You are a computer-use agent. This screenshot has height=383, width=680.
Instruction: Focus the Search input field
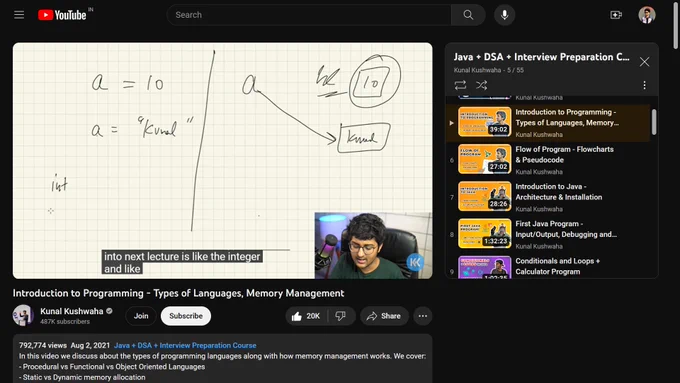309,15
